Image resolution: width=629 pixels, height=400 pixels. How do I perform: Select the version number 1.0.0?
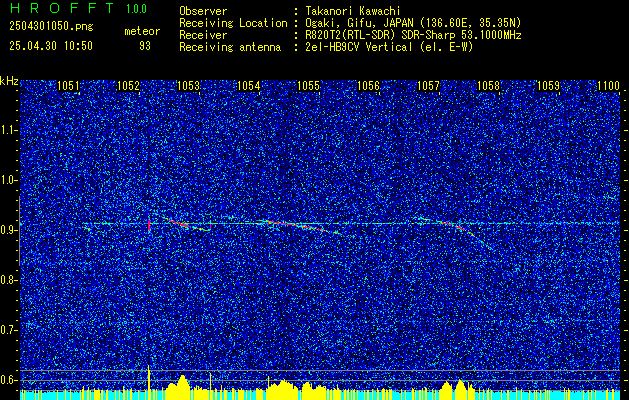click(136, 8)
